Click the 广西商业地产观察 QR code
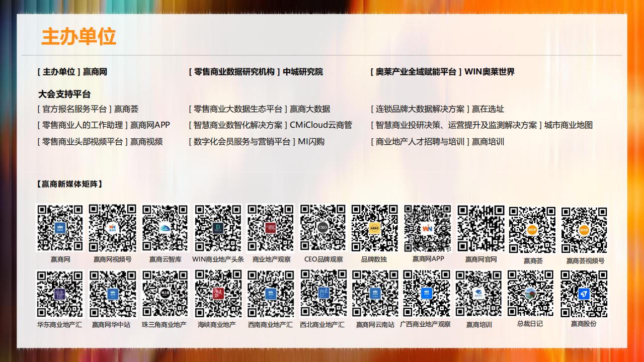Image resolution: width=644 pixels, height=362 pixels. 427,294
